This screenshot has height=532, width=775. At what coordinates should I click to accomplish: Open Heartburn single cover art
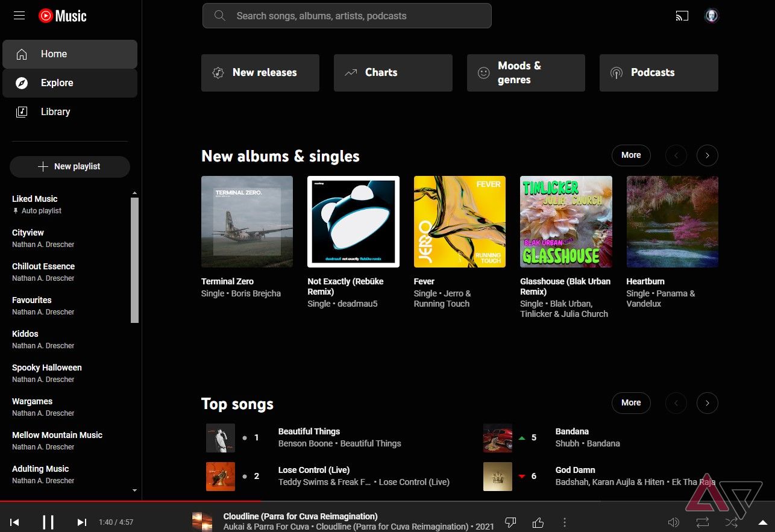673,222
